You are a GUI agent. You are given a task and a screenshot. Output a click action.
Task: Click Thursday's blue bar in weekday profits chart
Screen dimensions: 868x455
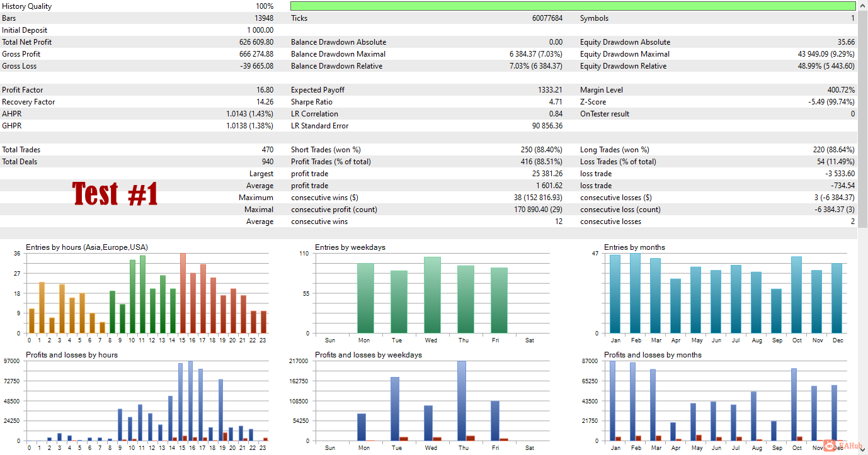pyautogui.click(x=462, y=400)
